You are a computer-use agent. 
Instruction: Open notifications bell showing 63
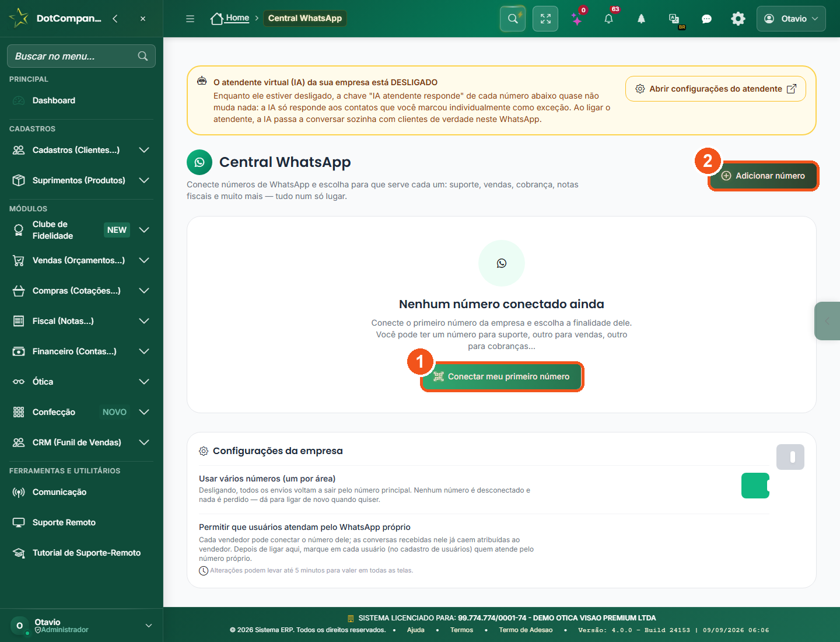tap(609, 19)
